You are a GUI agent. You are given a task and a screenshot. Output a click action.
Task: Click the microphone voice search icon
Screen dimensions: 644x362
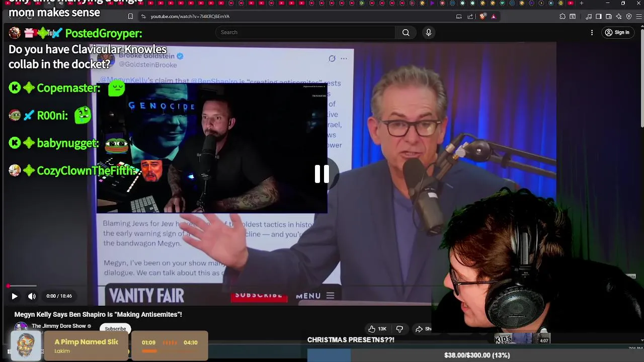(428, 32)
